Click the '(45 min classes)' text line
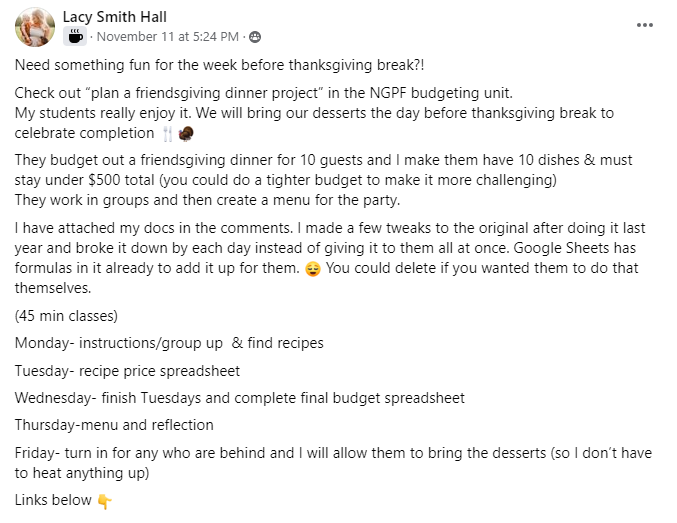 click(x=66, y=316)
